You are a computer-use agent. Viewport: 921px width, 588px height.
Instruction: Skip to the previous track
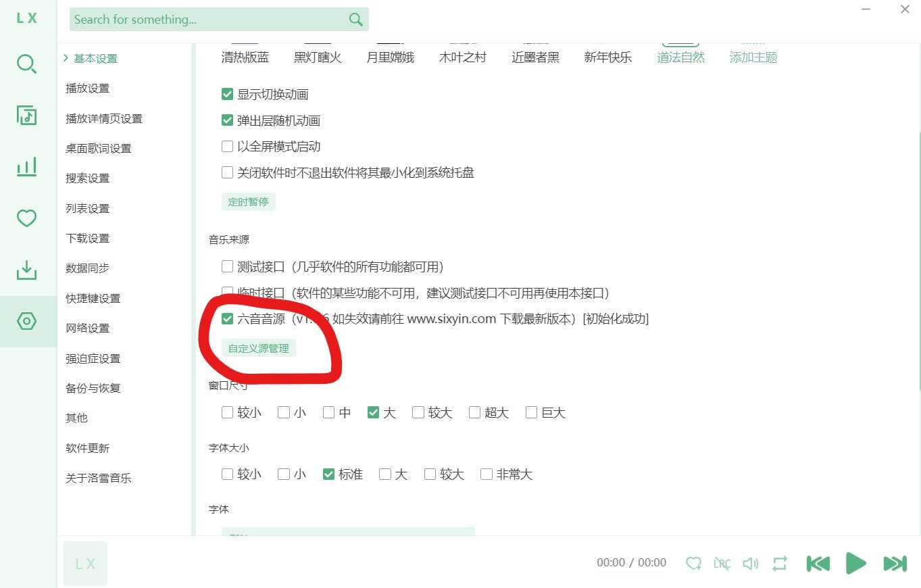click(818, 563)
